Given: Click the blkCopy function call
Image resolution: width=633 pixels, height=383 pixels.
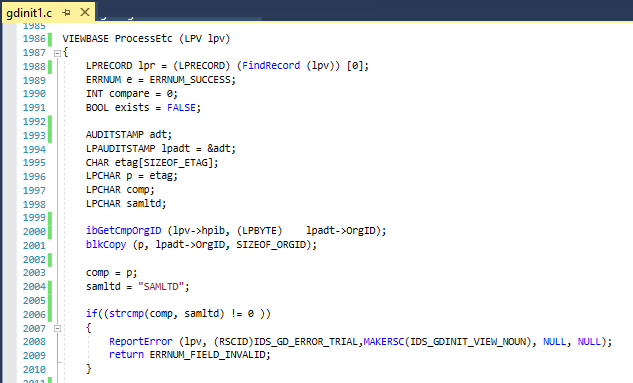Looking at the screenshot, I should click(x=106, y=245).
